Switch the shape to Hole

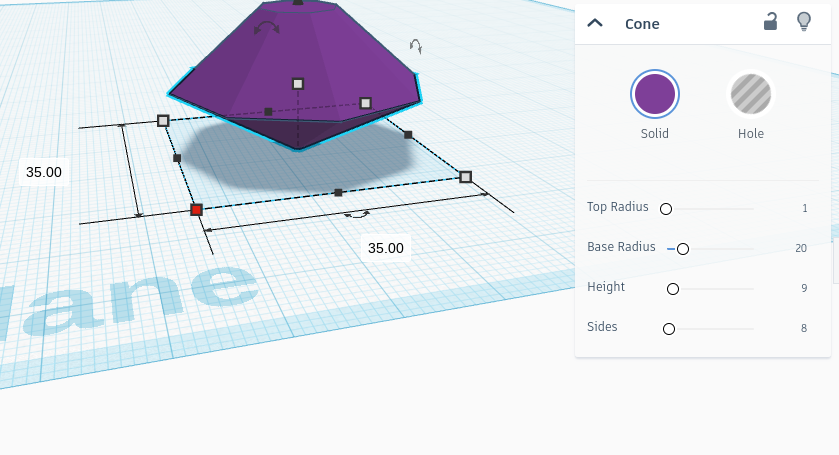751,94
